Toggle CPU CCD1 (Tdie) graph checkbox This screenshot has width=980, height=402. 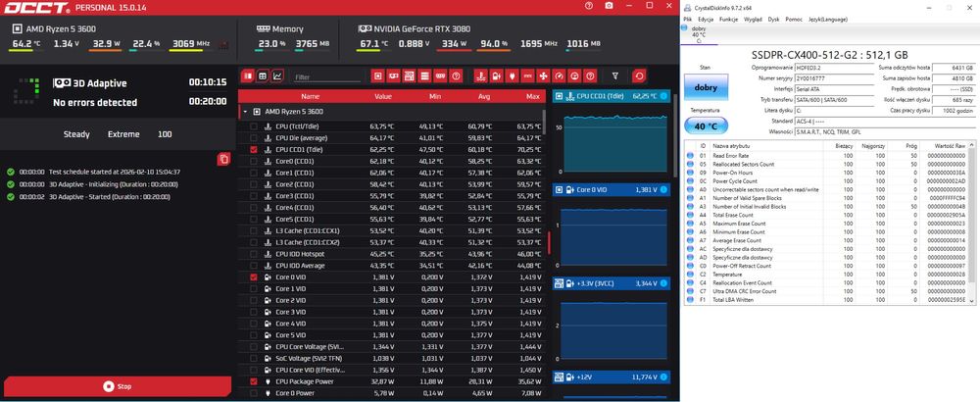click(253, 149)
